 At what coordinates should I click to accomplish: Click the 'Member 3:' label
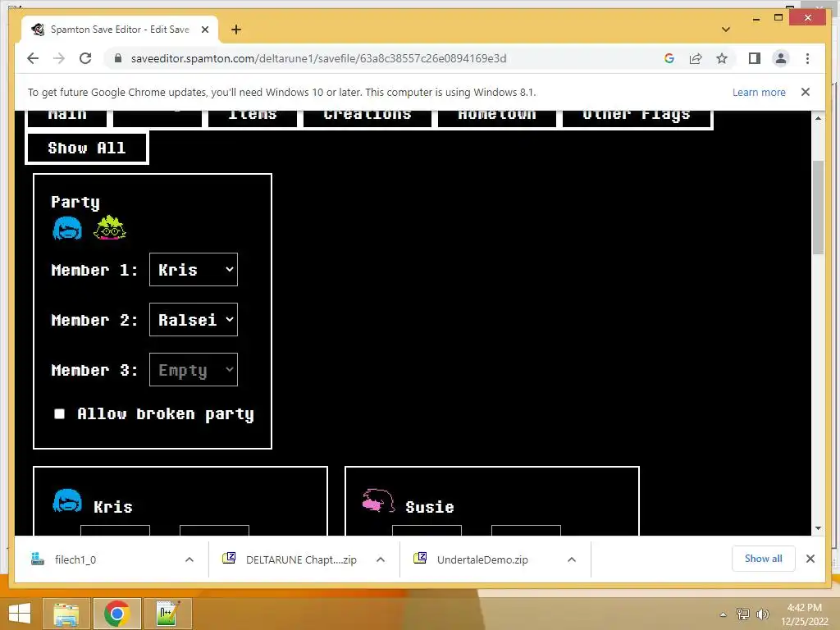pyautogui.click(x=94, y=370)
